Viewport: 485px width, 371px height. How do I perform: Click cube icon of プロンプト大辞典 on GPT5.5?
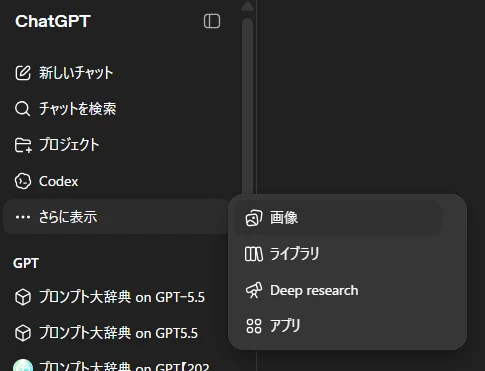click(x=23, y=333)
